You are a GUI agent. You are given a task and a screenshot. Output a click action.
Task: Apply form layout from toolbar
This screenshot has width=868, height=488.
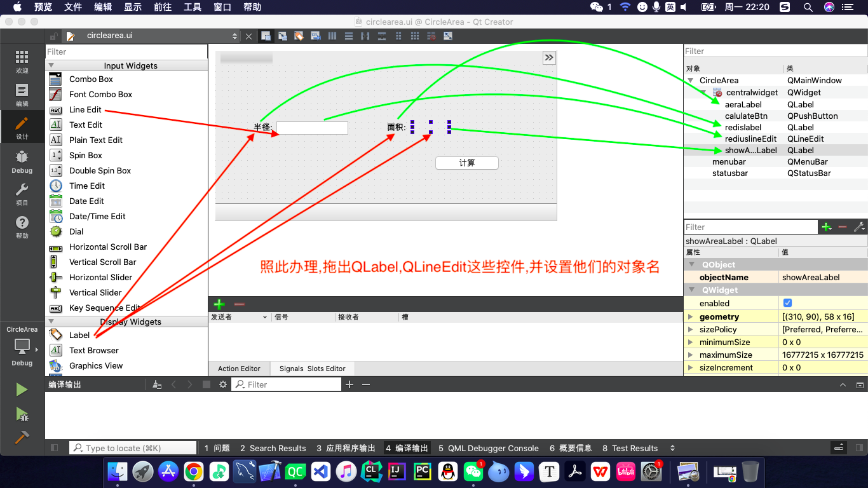tap(398, 36)
